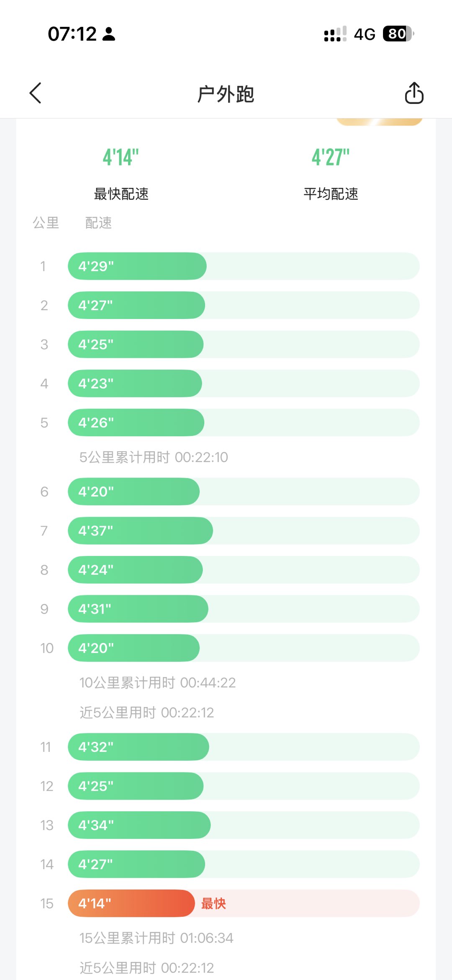The height and width of the screenshot is (980, 452).
Task: Select the kilometer 10 pace bar 4'20"
Action: pos(134,648)
